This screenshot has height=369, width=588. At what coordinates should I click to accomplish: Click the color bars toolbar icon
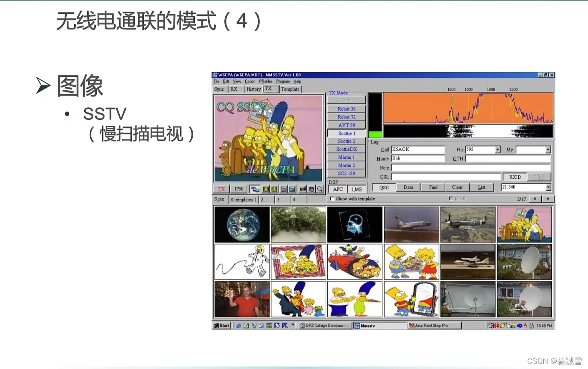(303, 189)
